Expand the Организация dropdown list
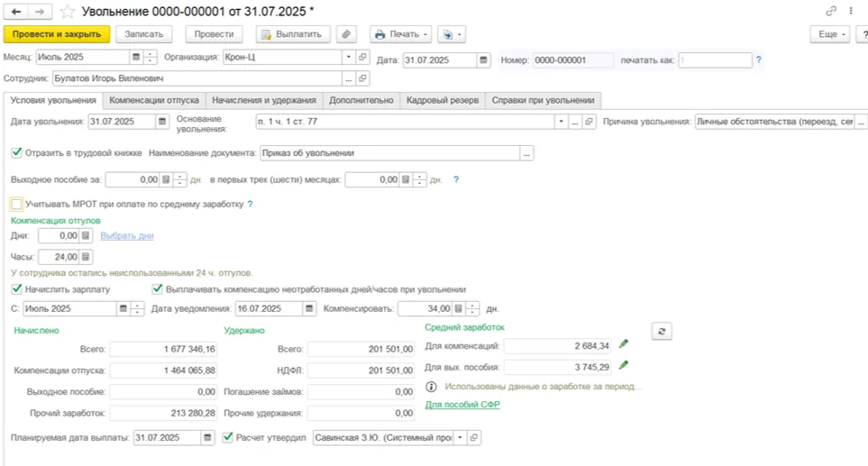 [x=348, y=57]
